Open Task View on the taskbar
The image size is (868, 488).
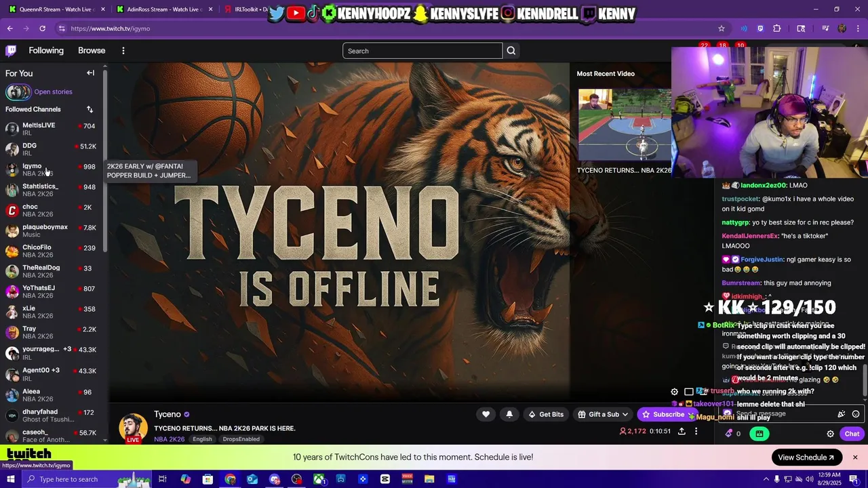(x=163, y=479)
